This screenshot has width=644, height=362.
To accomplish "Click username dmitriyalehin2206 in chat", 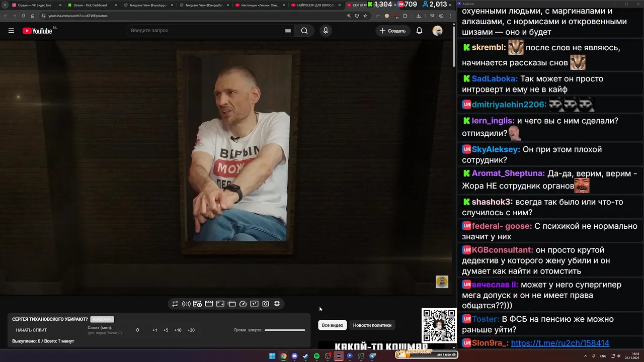I will pos(509,105).
